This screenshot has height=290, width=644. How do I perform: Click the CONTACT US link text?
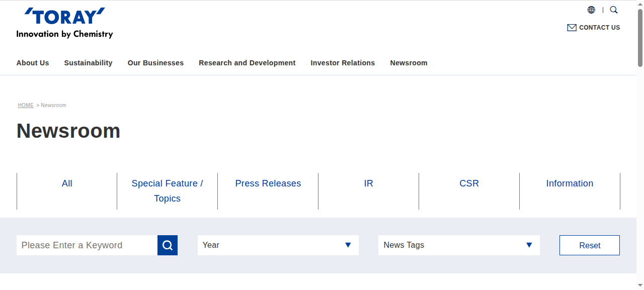(x=600, y=28)
